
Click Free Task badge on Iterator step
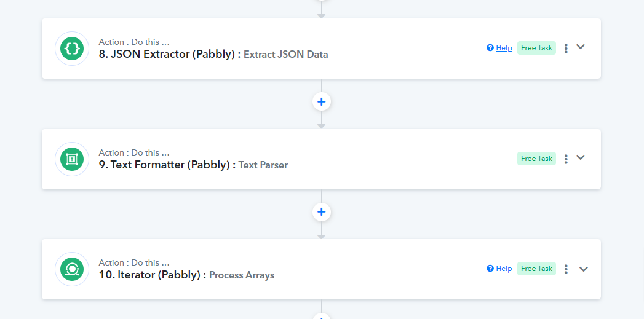[536, 269]
